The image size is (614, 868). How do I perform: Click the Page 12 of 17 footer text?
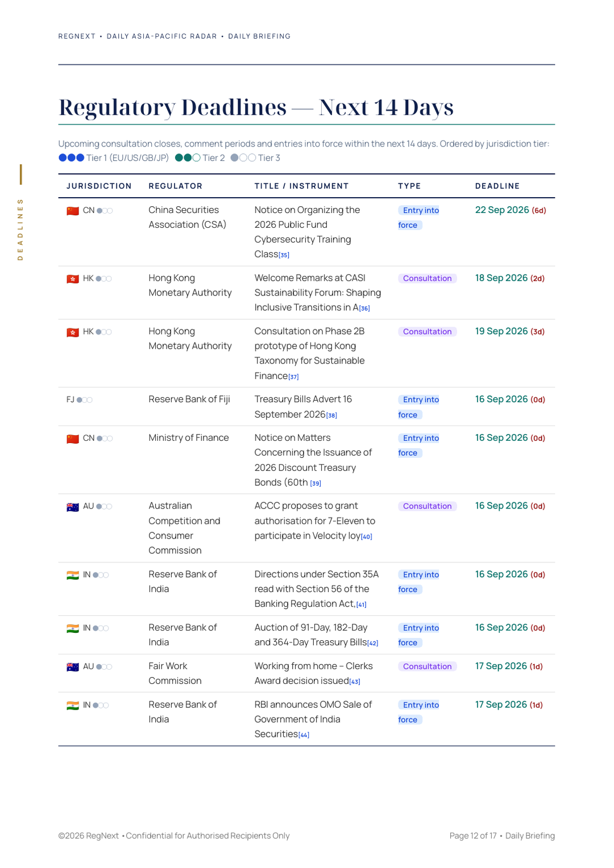(473, 836)
